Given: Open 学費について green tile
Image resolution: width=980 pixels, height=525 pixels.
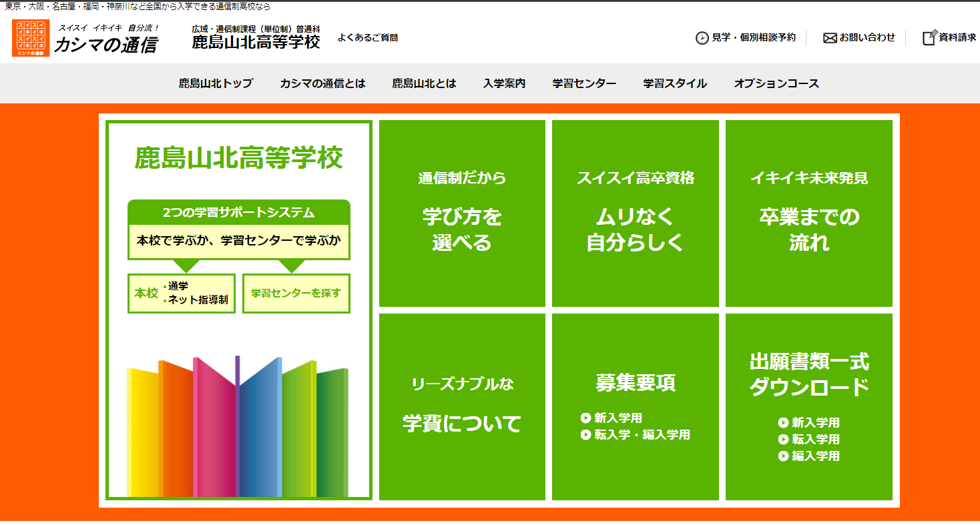Looking at the screenshot, I should (x=462, y=407).
